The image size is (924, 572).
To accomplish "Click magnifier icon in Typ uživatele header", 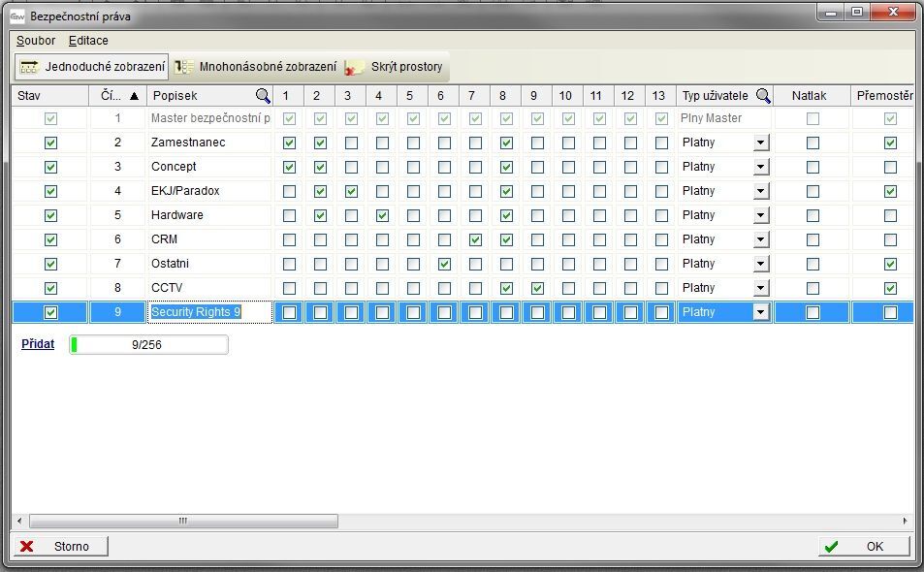I will 763,95.
